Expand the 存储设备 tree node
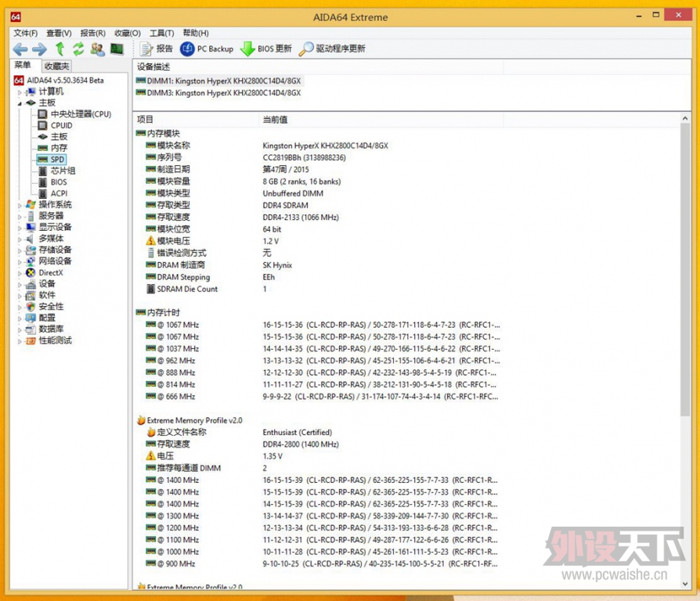Viewport: 700px width, 601px height. pyautogui.click(x=20, y=250)
